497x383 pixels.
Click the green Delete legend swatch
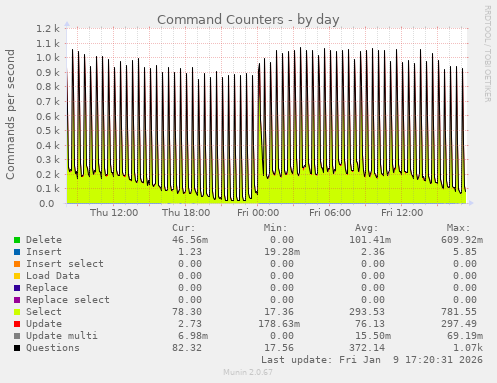pos(17,240)
